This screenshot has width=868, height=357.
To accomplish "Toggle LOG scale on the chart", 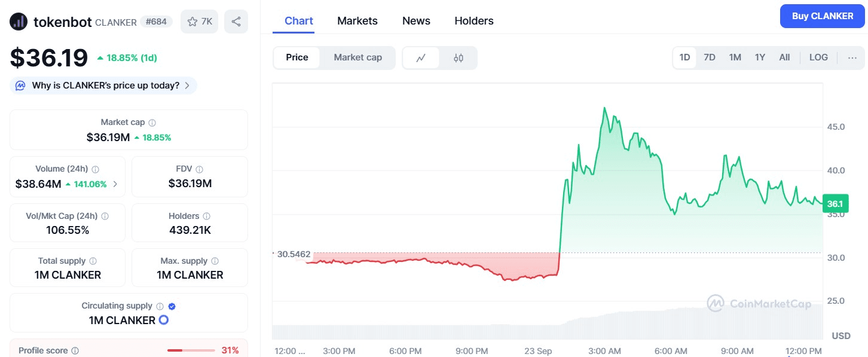I will [x=818, y=58].
